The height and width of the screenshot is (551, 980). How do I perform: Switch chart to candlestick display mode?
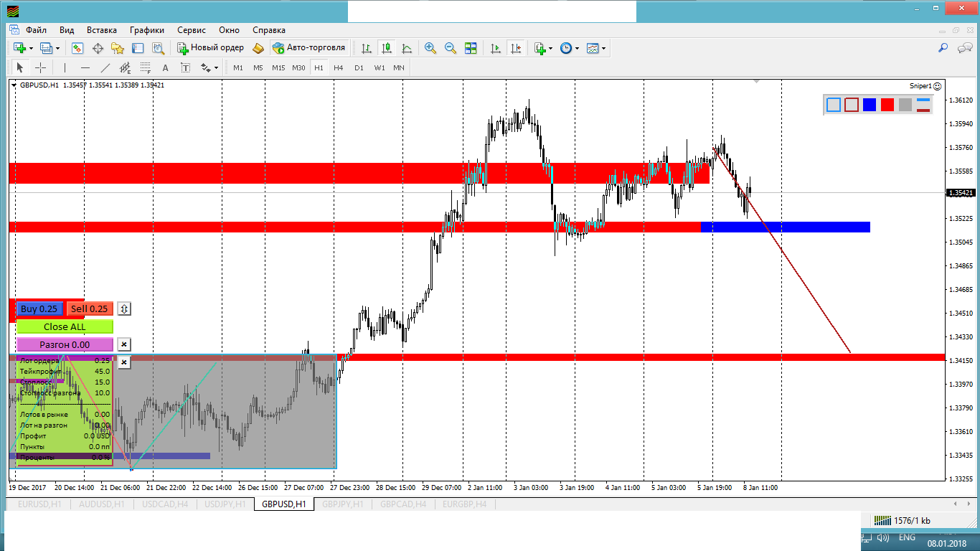click(x=387, y=48)
